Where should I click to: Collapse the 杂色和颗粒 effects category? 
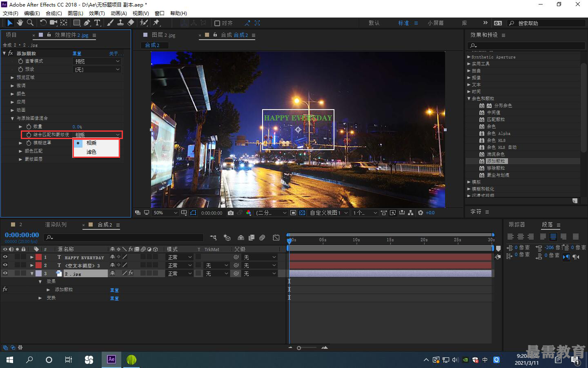[469, 99]
